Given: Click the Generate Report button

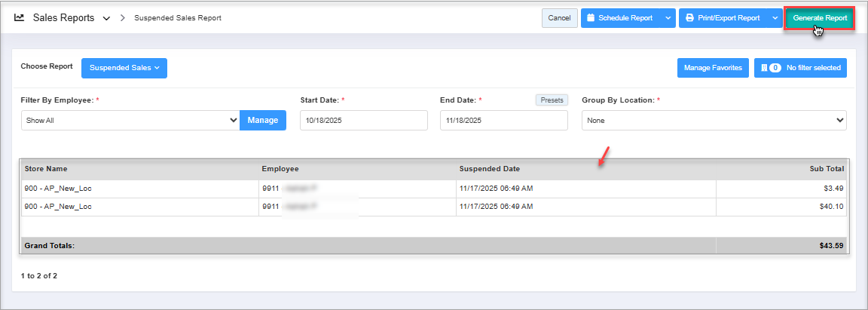Looking at the screenshot, I should click(x=819, y=18).
